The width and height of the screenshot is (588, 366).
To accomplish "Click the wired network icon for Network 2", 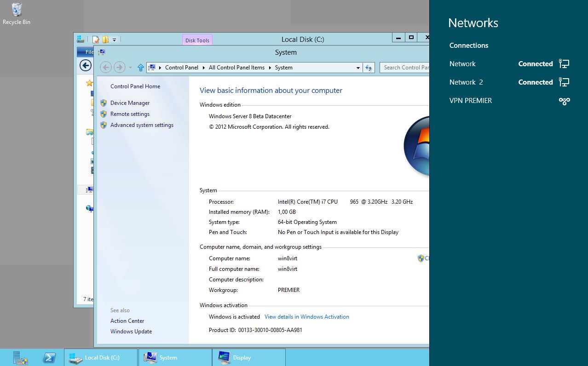I will tap(564, 82).
